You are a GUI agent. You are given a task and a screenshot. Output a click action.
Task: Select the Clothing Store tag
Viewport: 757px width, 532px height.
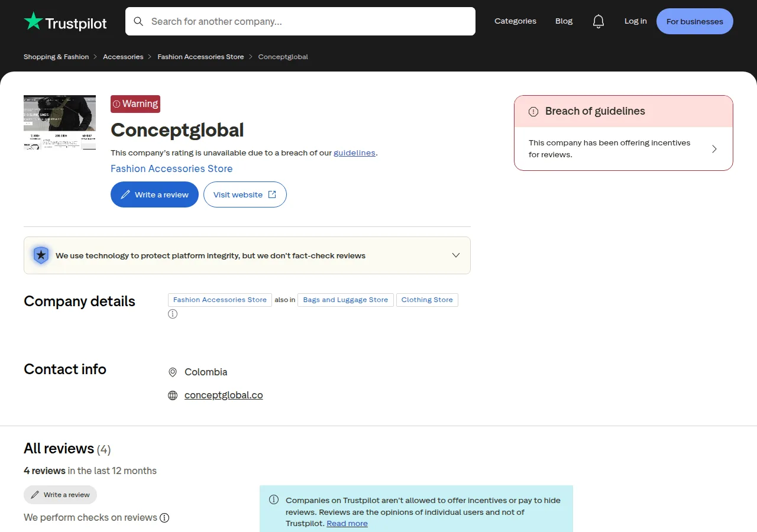427,300
